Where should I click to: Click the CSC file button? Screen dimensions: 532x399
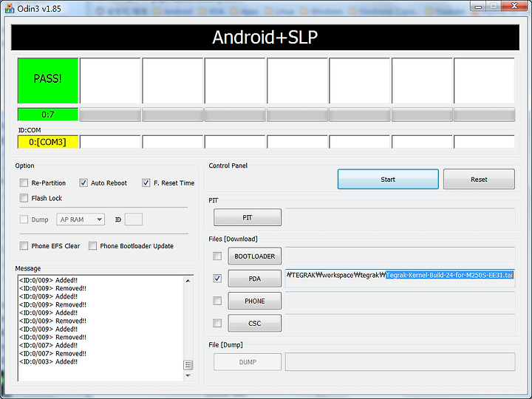coord(254,323)
